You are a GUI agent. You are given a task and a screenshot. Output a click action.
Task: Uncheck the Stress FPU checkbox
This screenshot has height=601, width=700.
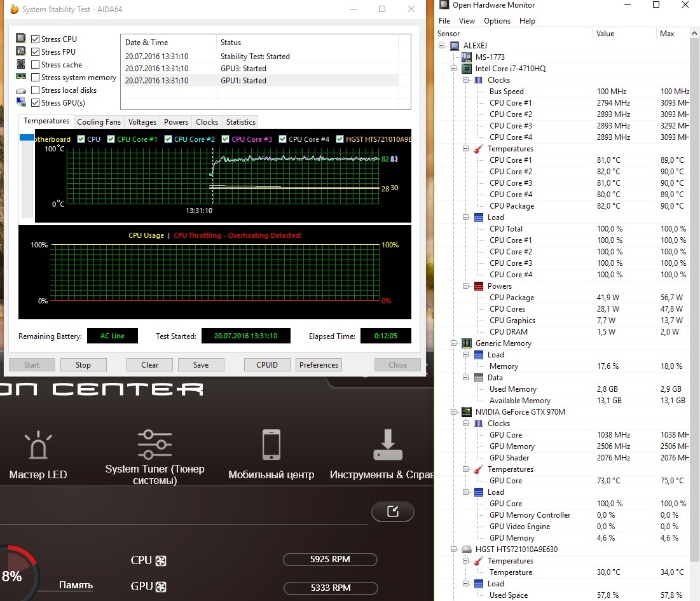(x=35, y=52)
